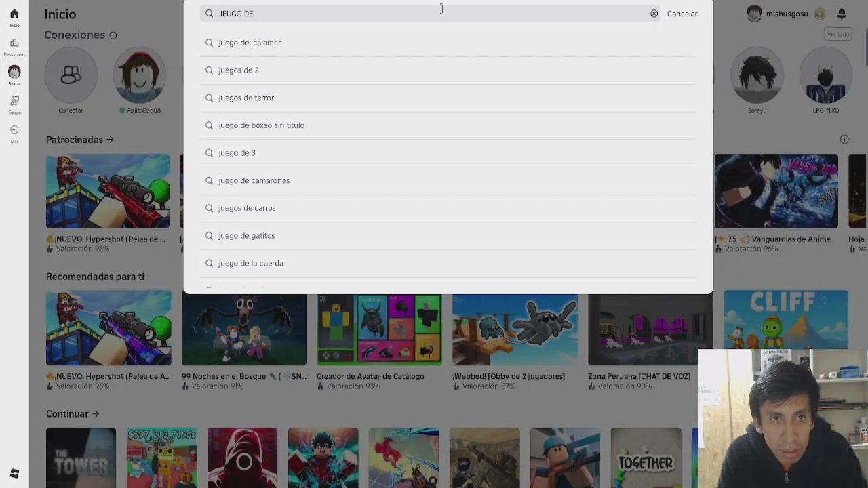Open ¡Webbed! Obby de 2 jugadores thumbnail
The width and height of the screenshot is (868, 488).
(515, 330)
